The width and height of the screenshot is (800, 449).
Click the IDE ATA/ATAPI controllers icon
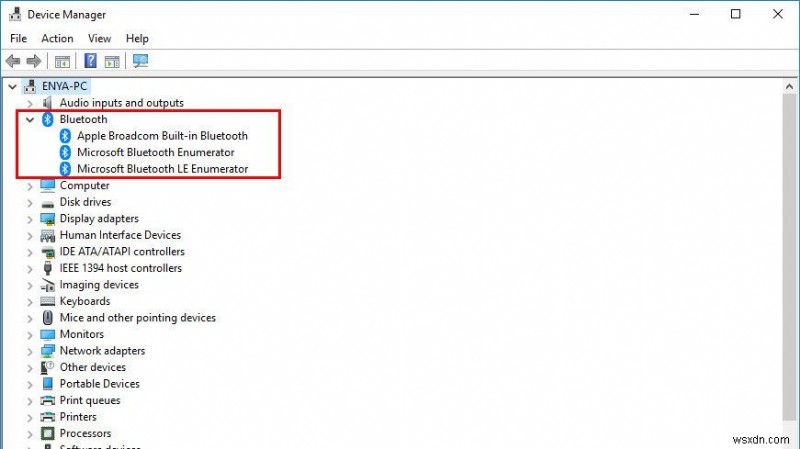(47, 252)
